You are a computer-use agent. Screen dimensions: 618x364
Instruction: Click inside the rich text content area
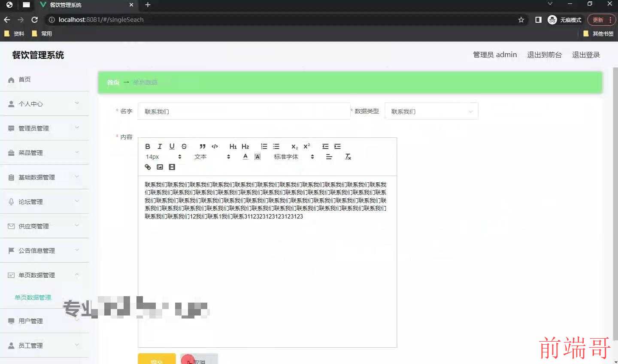pos(267,261)
